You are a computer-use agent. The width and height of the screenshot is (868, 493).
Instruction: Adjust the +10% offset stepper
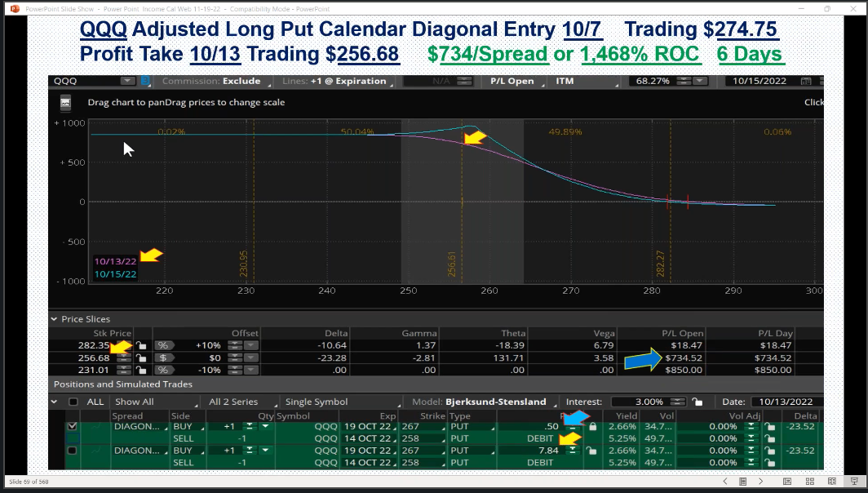tap(235, 345)
